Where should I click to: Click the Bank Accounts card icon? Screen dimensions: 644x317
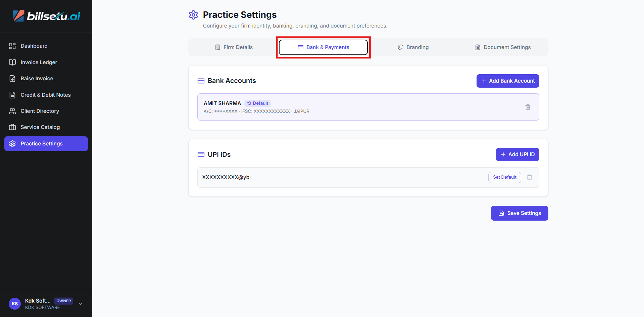[201, 81]
